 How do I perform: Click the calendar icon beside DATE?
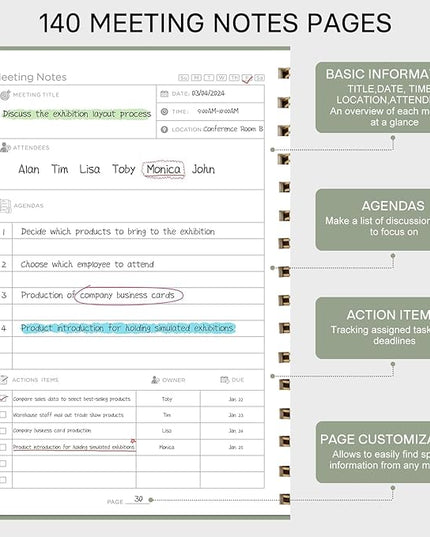tap(164, 93)
